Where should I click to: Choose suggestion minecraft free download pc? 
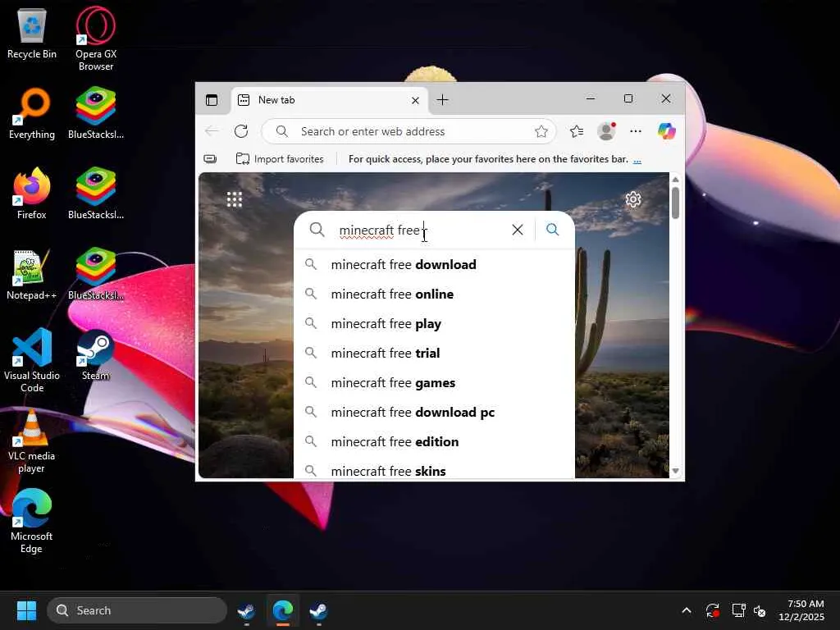point(435,412)
